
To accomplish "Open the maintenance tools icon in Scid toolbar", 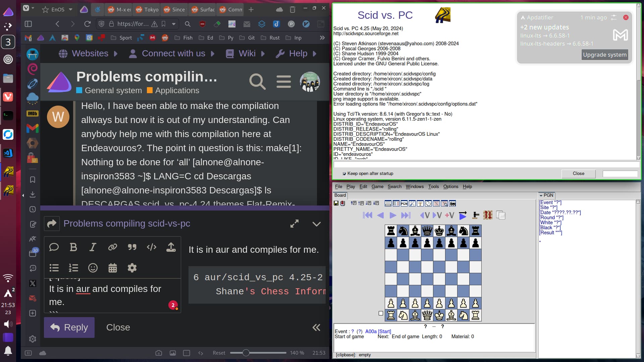I will coord(412,203).
